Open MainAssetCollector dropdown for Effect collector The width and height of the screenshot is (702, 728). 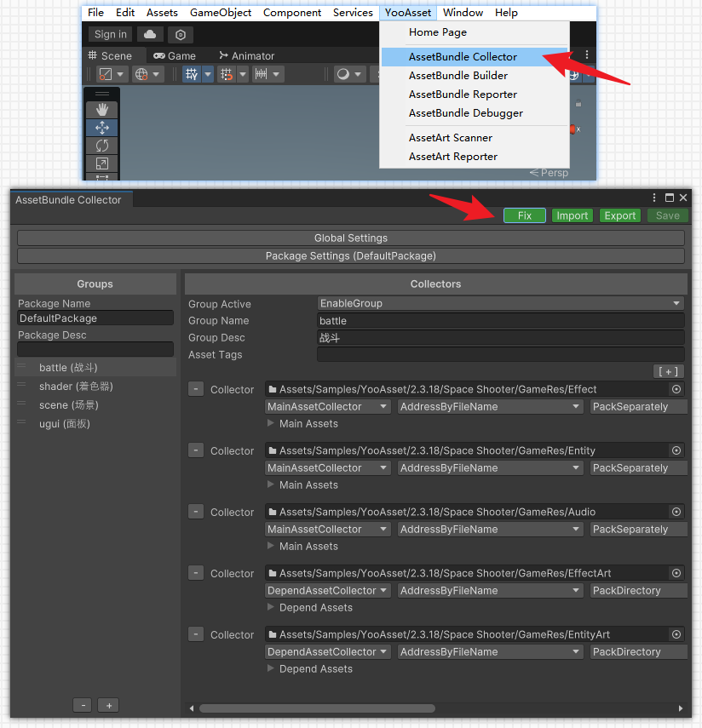pyautogui.click(x=328, y=407)
